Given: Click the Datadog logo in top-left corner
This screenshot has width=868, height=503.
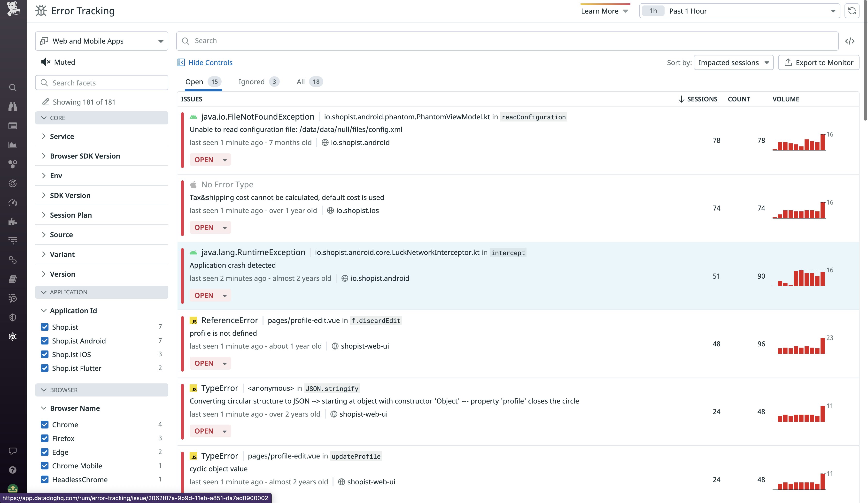Looking at the screenshot, I should pyautogui.click(x=13, y=9).
